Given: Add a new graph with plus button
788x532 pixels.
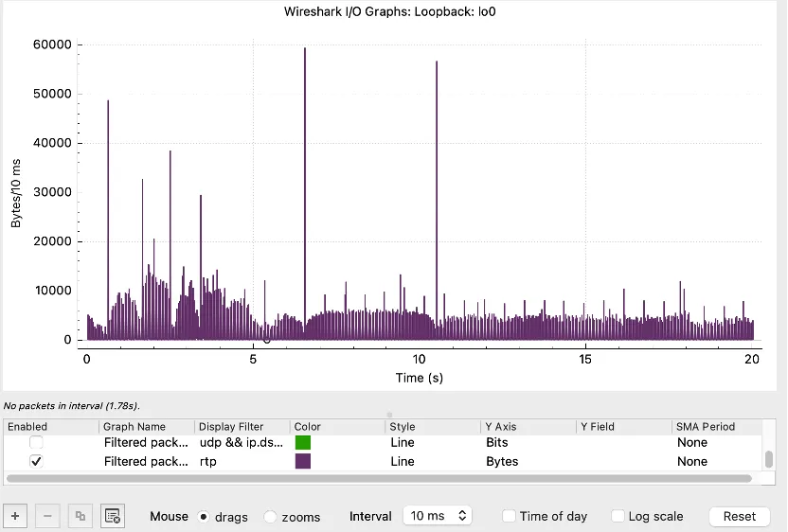Looking at the screenshot, I should (15, 516).
